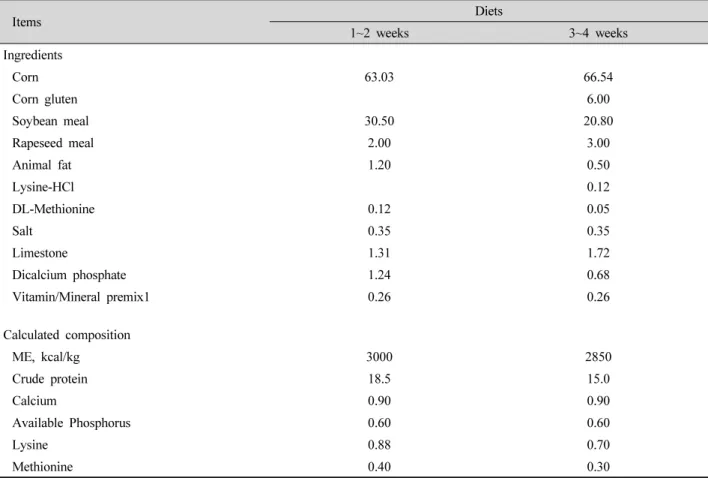Click the Lysine-HCl row label
Screen dimensions: 708x478
click(43, 187)
